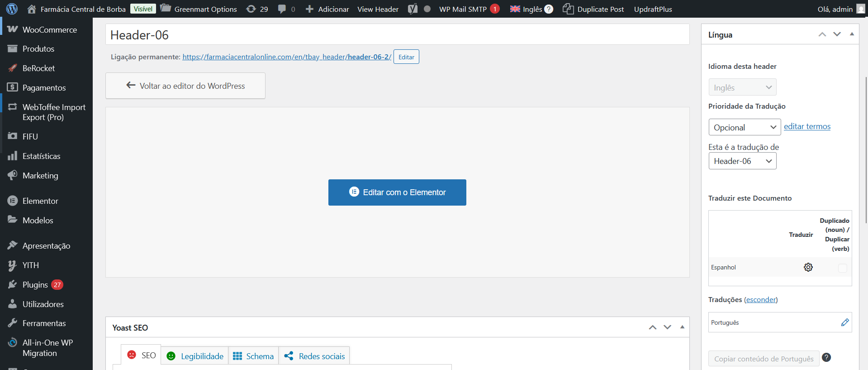The width and height of the screenshot is (868, 370).
Task: Click the home icon for Farmácia Central de Borba
Action: coord(32,9)
